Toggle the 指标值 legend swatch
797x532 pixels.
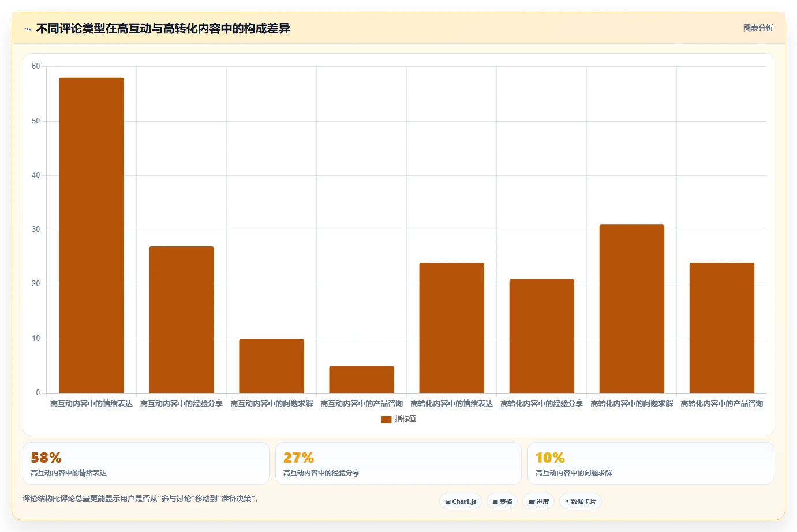click(x=386, y=419)
